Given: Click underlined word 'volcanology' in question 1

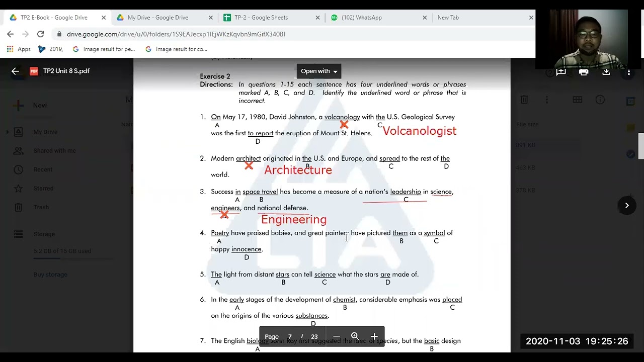Looking at the screenshot, I should [x=342, y=117].
